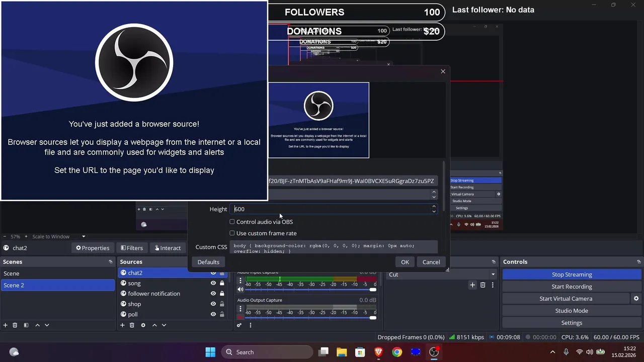Move scene up with the up arrow
The image size is (644, 362).
37,325
